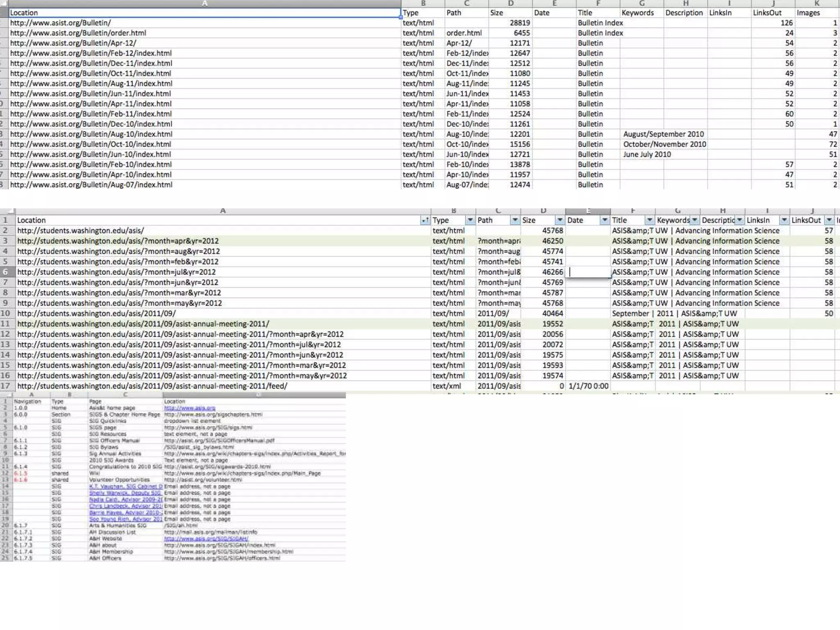The width and height of the screenshot is (840, 630).
Task: Open the Keywords column filter dropdown
Action: 694,220
